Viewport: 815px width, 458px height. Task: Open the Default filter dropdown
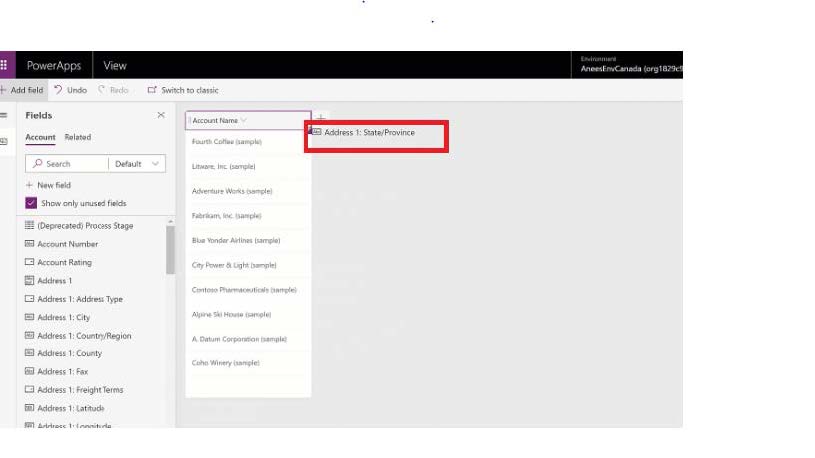coord(137,164)
